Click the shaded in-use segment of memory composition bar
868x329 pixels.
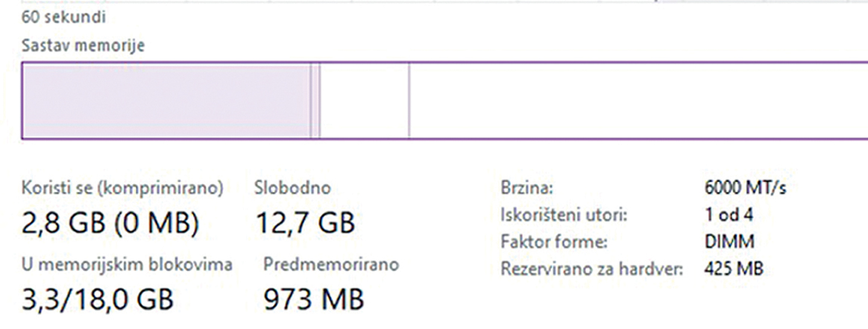coord(166,101)
